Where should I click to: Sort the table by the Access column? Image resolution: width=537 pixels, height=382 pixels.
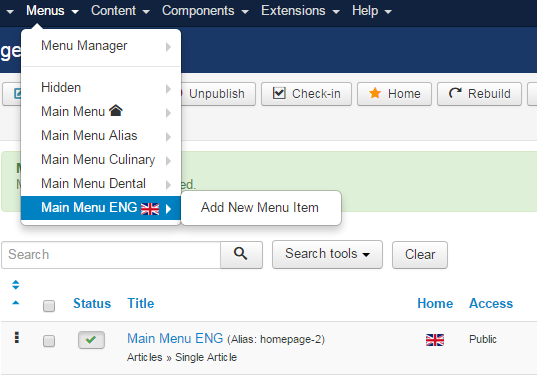(491, 304)
